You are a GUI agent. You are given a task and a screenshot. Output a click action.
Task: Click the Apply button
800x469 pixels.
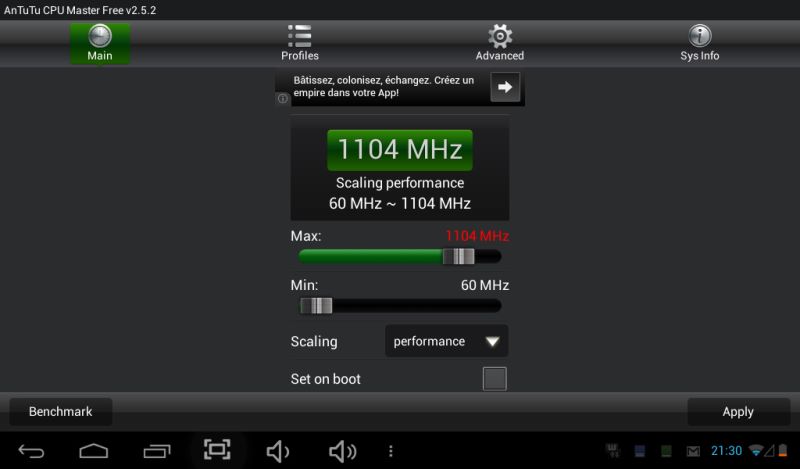coord(738,411)
